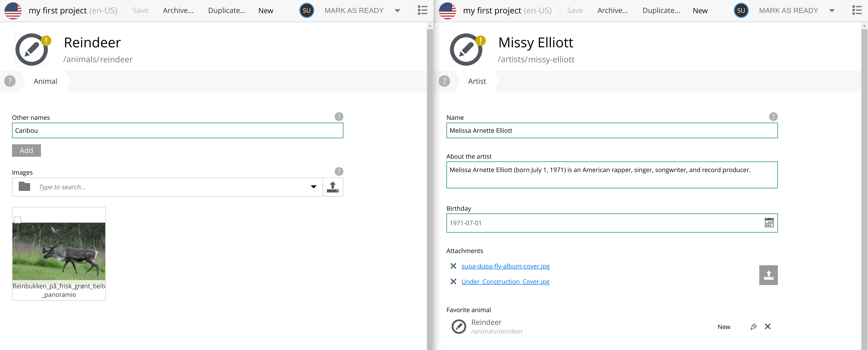Show help for Other names field
Viewport: 868px width, 350px height.
pyautogui.click(x=339, y=117)
